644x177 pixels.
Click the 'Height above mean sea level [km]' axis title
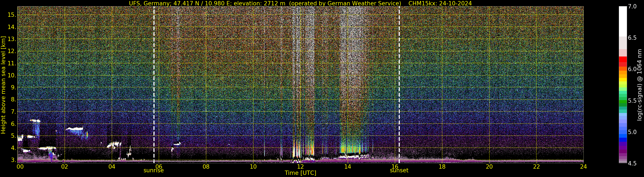pyautogui.click(x=3, y=85)
